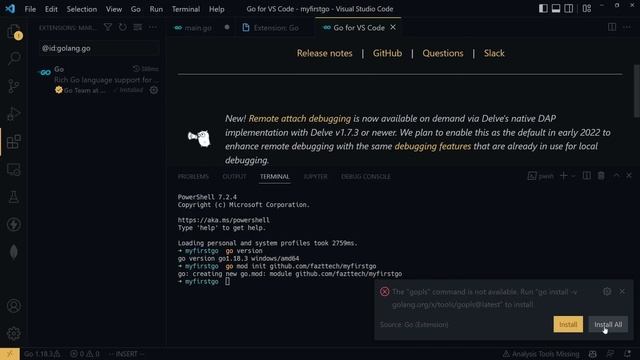Split the editor to the right
The height and width of the screenshot is (360, 640).
612,27
